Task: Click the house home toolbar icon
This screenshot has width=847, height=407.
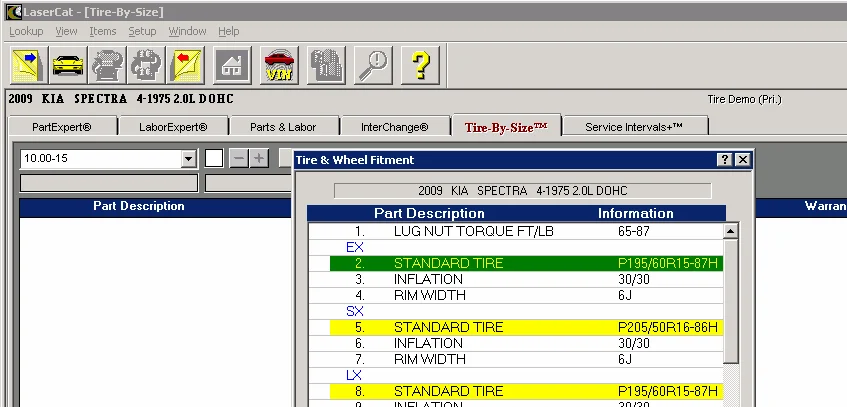Action: 232,65
